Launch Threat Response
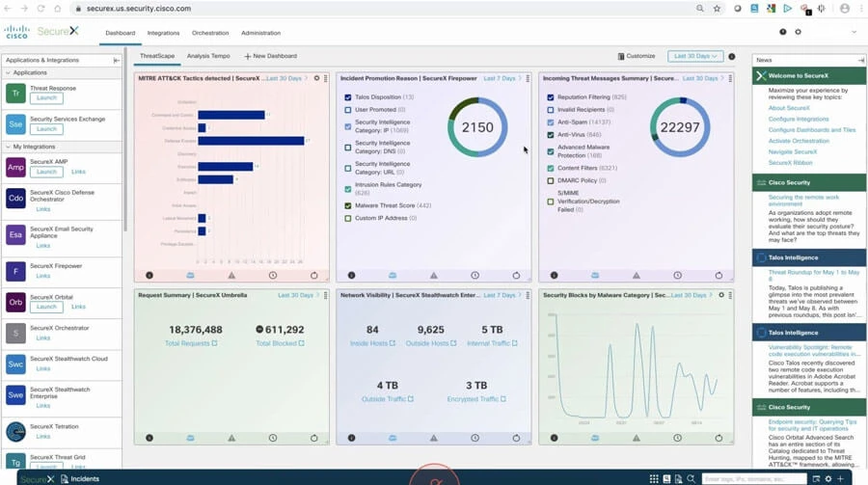This screenshot has height=485, width=868. click(x=46, y=98)
